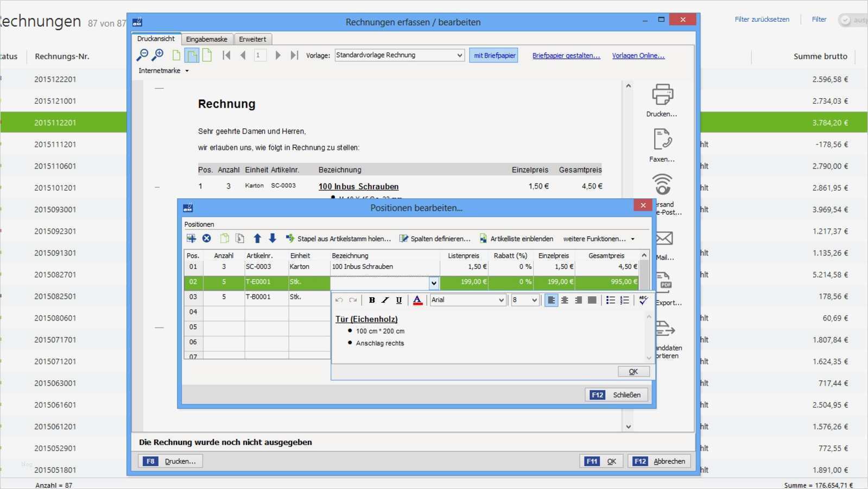The height and width of the screenshot is (489, 868).
Task: Click the 'Briefpapier gestalten...' link
Action: (566, 55)
